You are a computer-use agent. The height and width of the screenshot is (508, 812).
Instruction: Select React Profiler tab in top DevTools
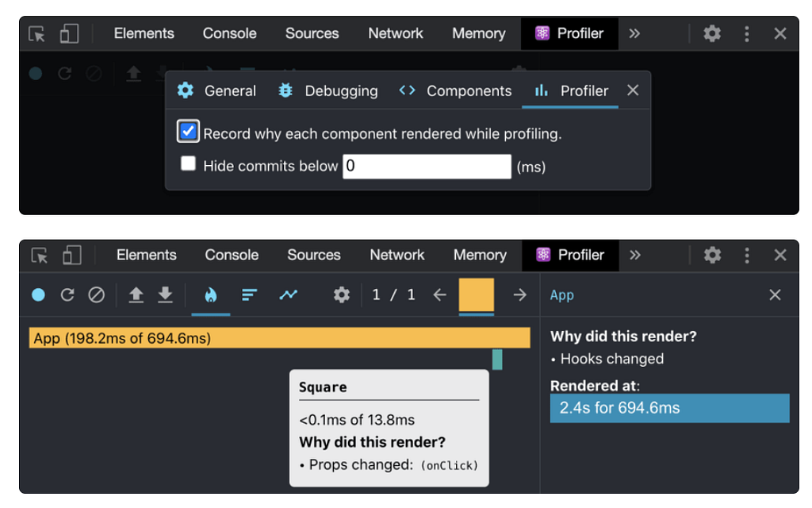click(569, 33)
